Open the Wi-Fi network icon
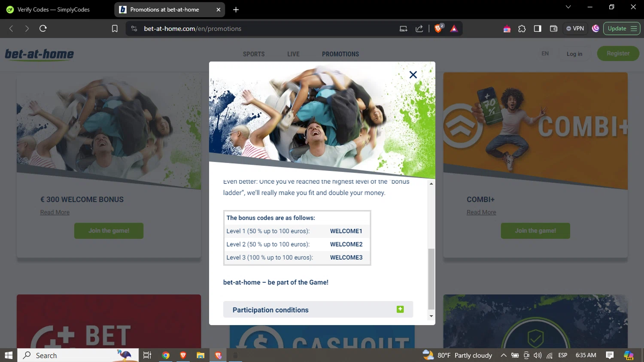 [550, 355]
